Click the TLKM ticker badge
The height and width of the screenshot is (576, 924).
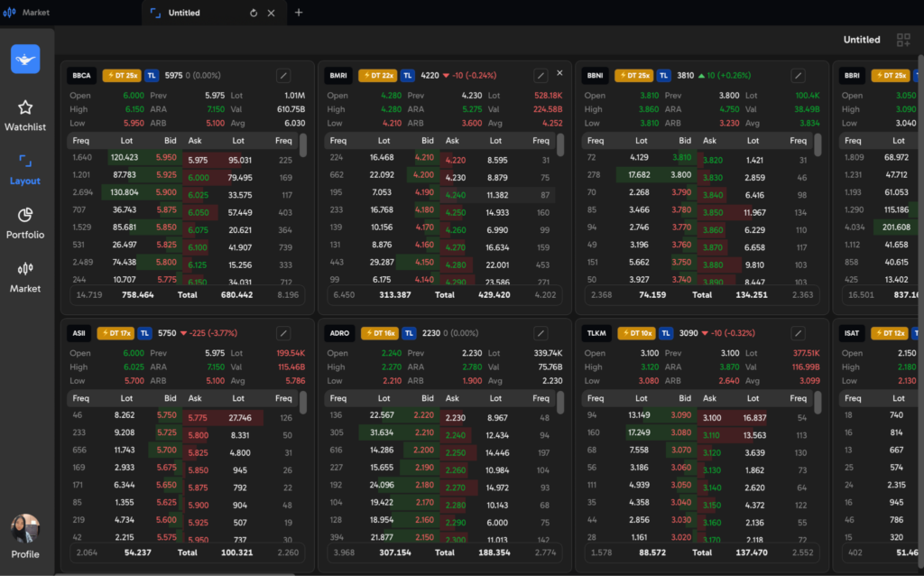click(x=596, y=333)
